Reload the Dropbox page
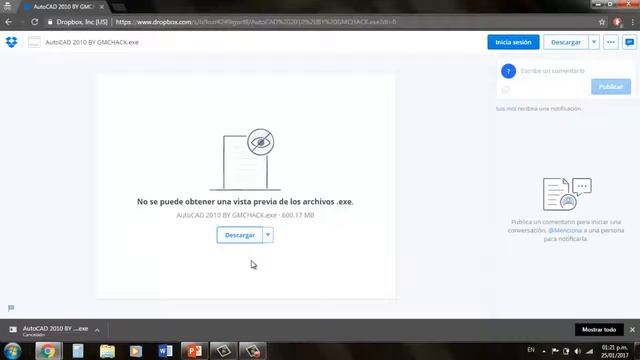 tap(35, 22)
